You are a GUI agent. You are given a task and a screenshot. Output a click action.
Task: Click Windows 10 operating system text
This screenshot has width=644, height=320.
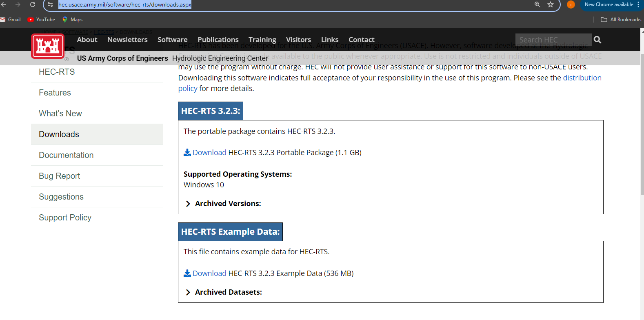pyautogui.click(x=204, y=185)
